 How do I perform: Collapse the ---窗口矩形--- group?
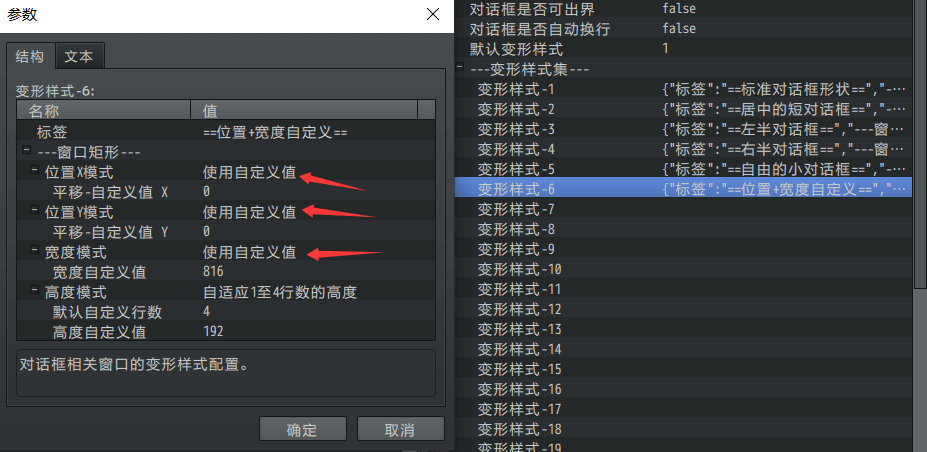point(26,150)
